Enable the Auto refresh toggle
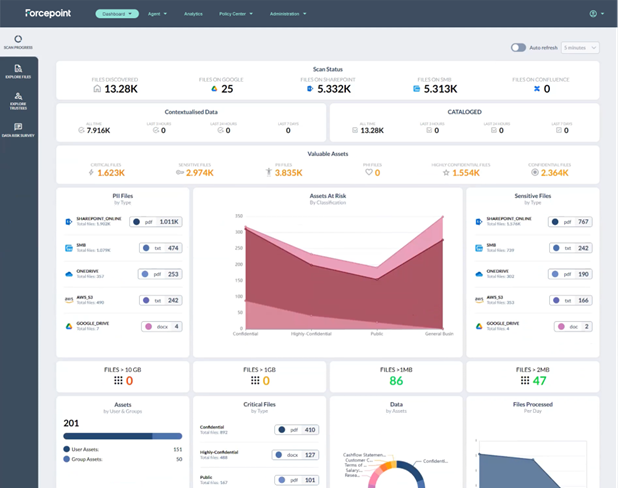This screenshot has height=488, width=624. [x=518, y=47]
